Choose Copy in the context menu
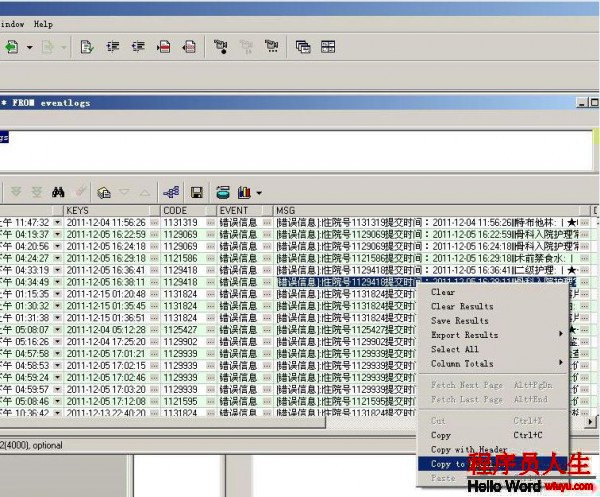The image size is (600, 497). (x=441, y=435)
